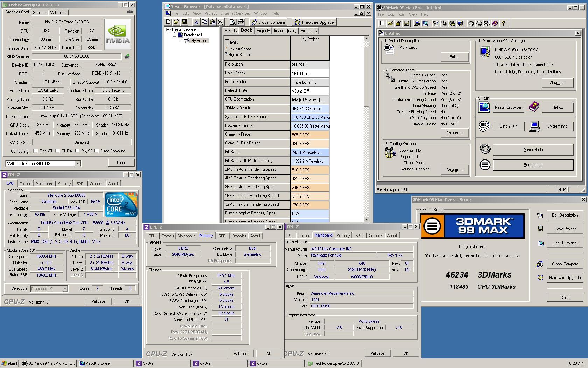Click Batch Run icon in 3DMark toolbar
This screenshot has height=368, width=588.
(487, 23)
